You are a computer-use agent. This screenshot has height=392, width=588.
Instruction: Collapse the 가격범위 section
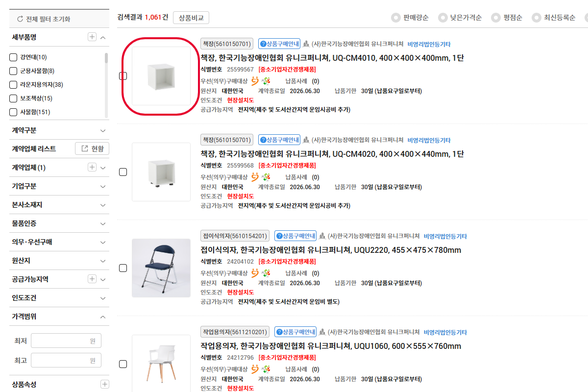pos(103,317)
